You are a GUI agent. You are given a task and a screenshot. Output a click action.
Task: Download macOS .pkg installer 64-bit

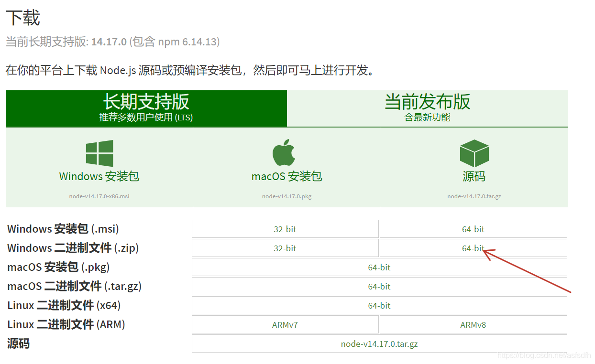pos(379,267)
